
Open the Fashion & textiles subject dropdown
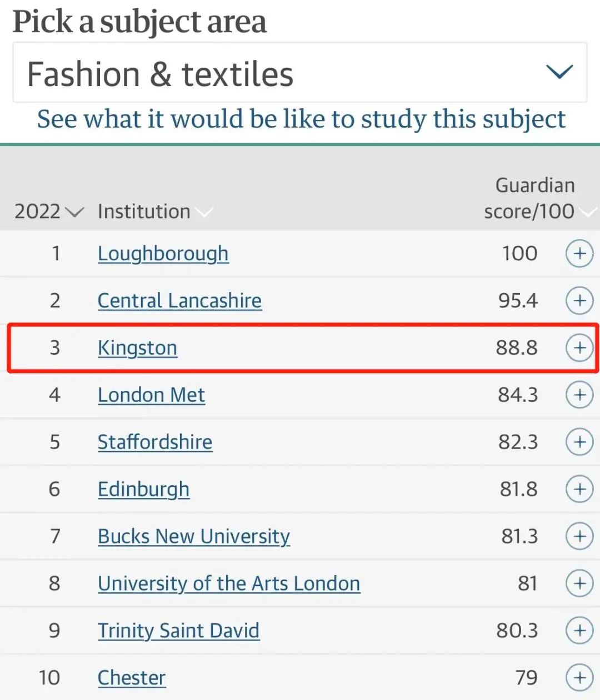point(300,73)
